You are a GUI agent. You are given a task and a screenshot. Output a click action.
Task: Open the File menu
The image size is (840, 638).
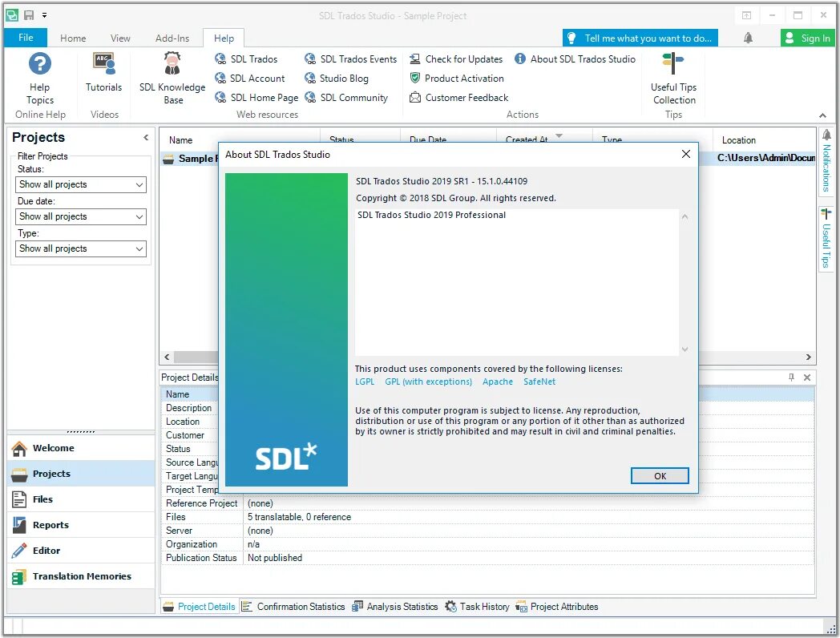[x=26, y=38]
